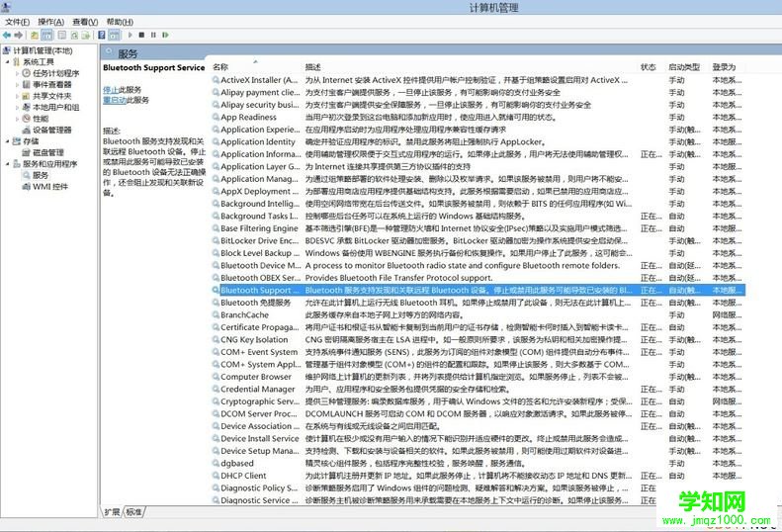Open the 帮助(H) menu
The image size is (782, 532).
[x=120, y=22]
